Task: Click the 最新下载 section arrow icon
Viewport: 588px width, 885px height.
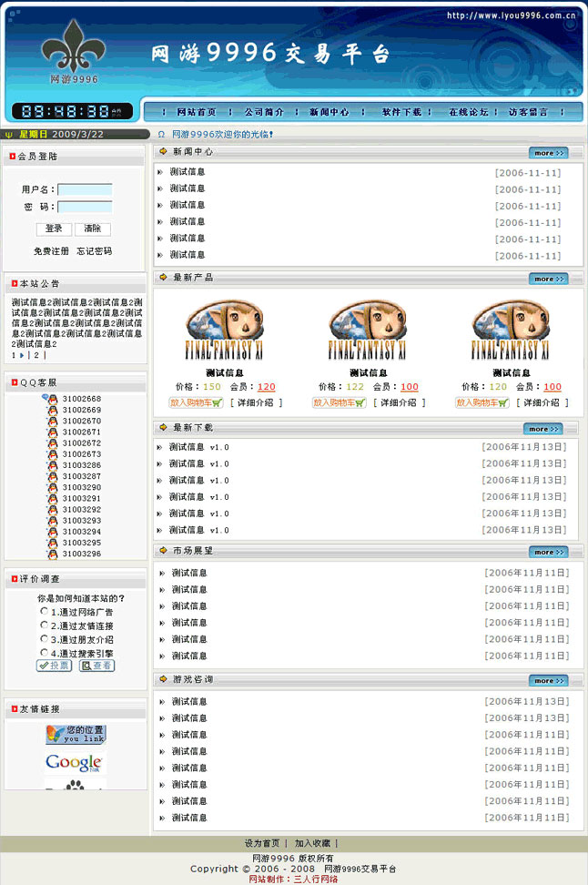Action: click(163, 427)
